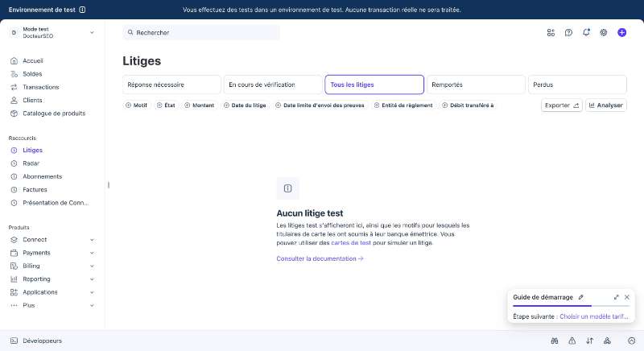Add the Date limite d'envoi des preuves filter
The width and height of the screenshot is (644, 351).
(x=320, y=105)
